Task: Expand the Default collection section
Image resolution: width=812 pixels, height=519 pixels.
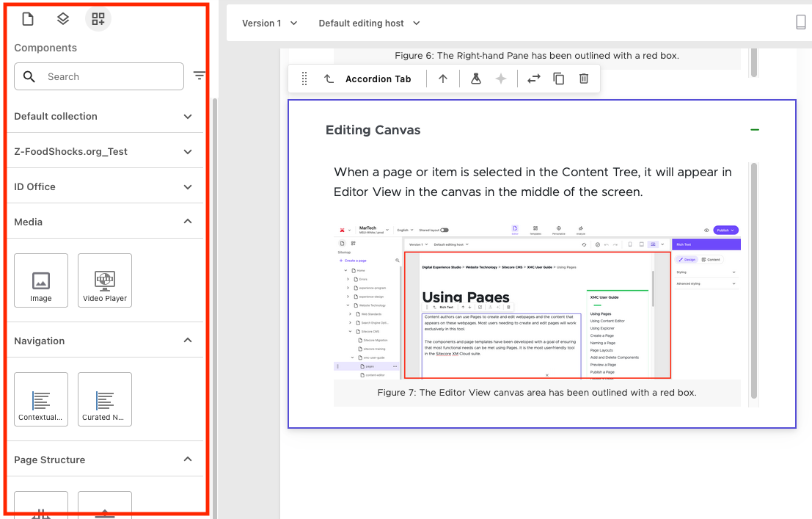Action: pyautogui.click(x=188, y=115)
